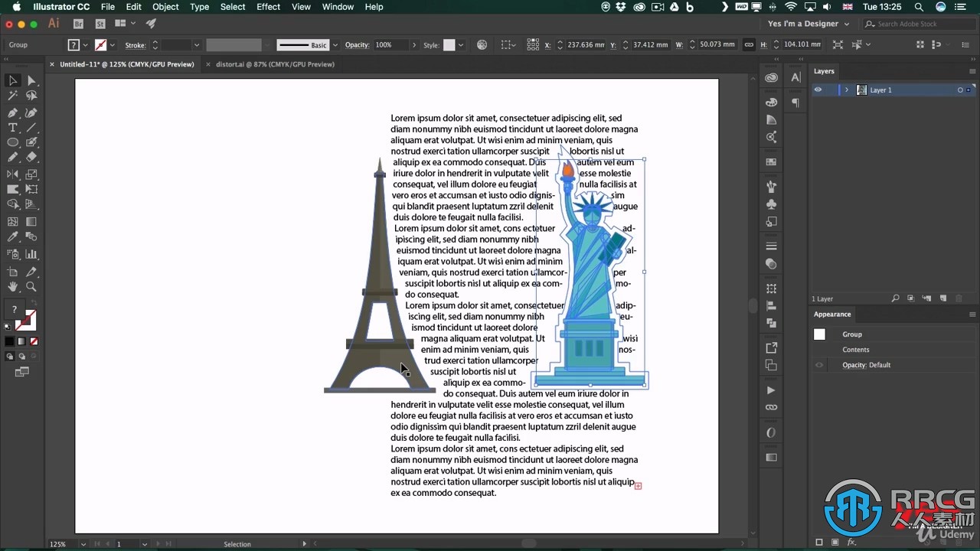Open the fill color dropdown

[84, 45]
